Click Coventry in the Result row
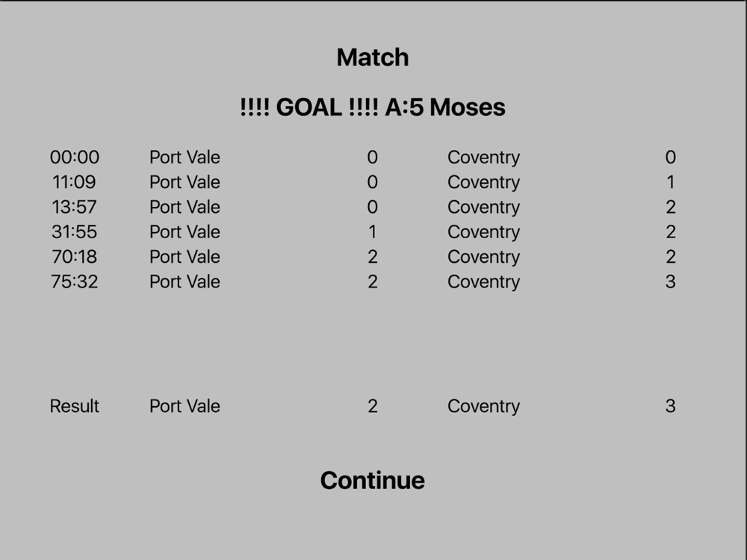Viewport: 747px width, 560px height. (483, 406)
